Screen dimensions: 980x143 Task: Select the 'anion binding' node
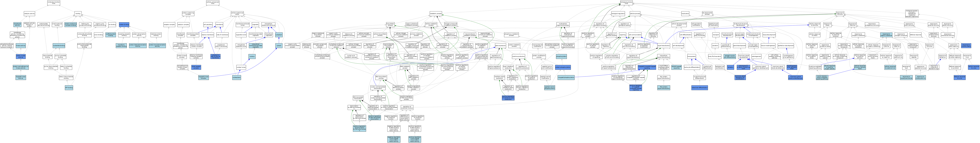[x=99, y=35]
